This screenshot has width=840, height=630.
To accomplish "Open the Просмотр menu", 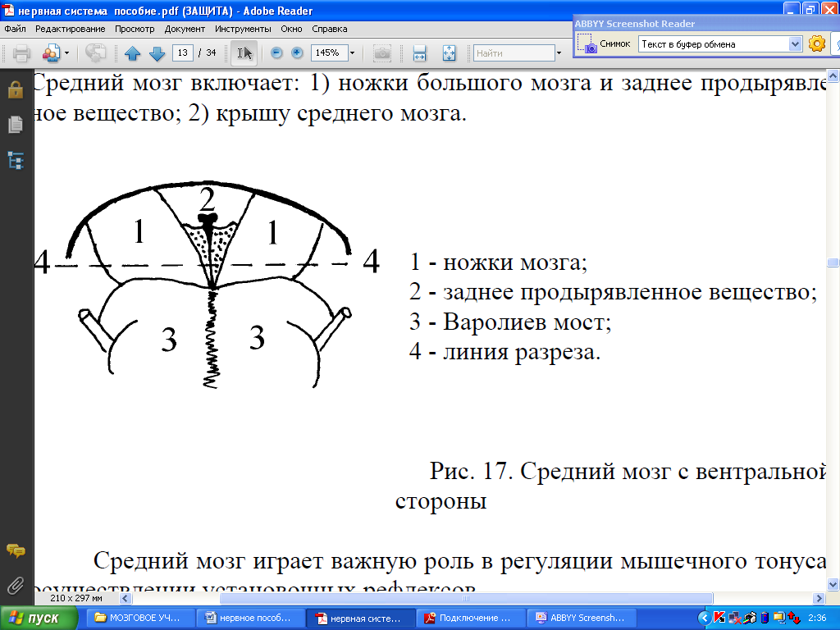I will tap(135, 29).
